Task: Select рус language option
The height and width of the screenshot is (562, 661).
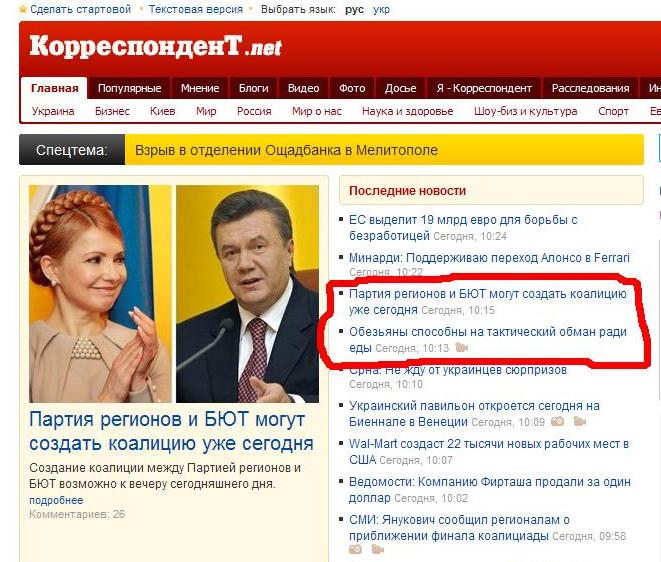Action: (354, 9)
